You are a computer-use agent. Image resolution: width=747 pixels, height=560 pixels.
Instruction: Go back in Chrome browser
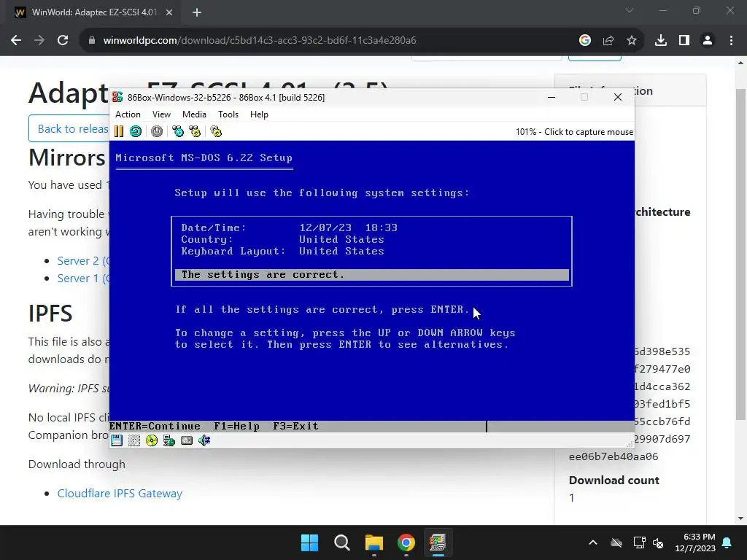click(16, 40)
